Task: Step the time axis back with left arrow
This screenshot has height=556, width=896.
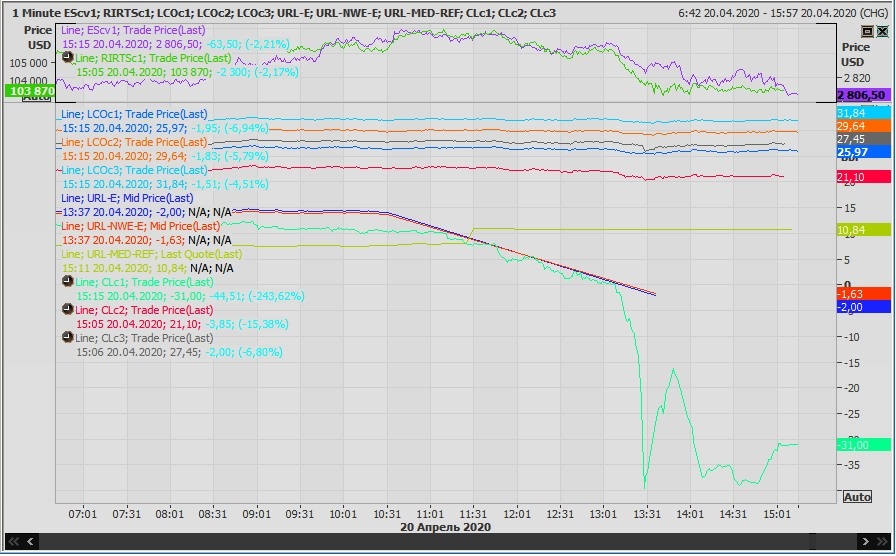Action: [x=30, y=541]
